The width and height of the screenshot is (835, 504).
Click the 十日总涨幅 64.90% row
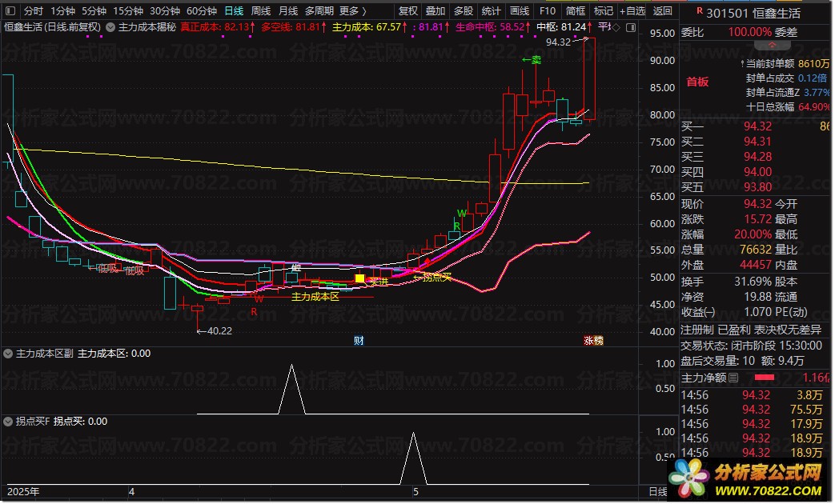click(x=788, y=107)
